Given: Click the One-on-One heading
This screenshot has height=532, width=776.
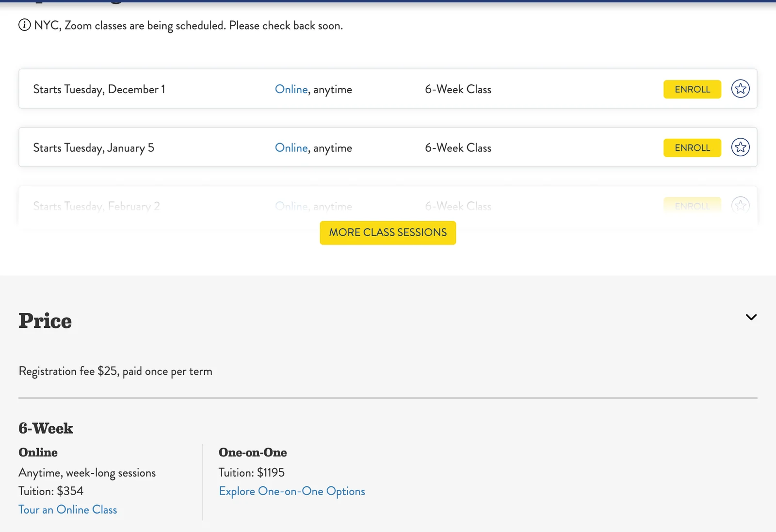Looking at the screenshot, I should (253, 452).
